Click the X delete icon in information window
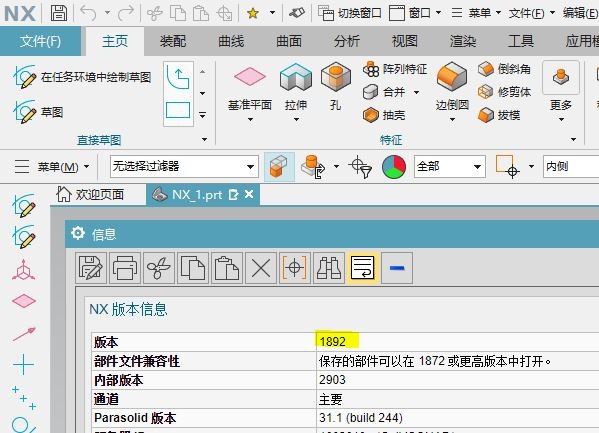 click(x=261, y=268)
